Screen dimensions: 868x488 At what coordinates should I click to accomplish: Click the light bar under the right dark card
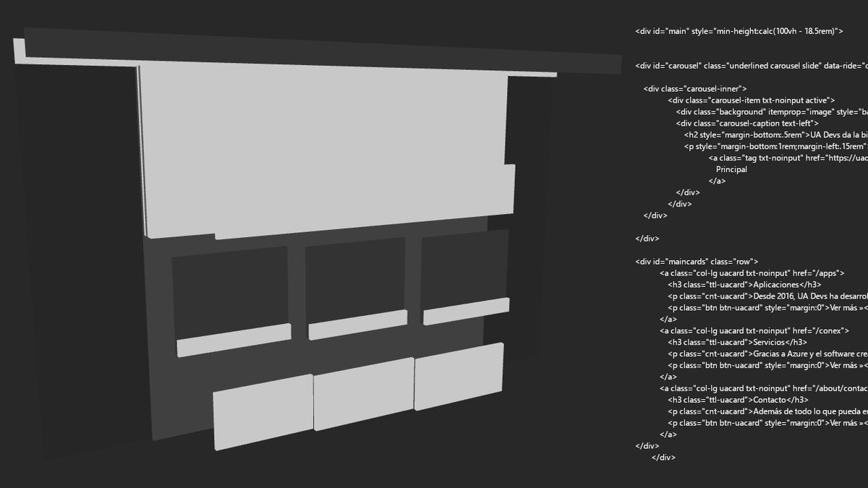tap(466, 311)
